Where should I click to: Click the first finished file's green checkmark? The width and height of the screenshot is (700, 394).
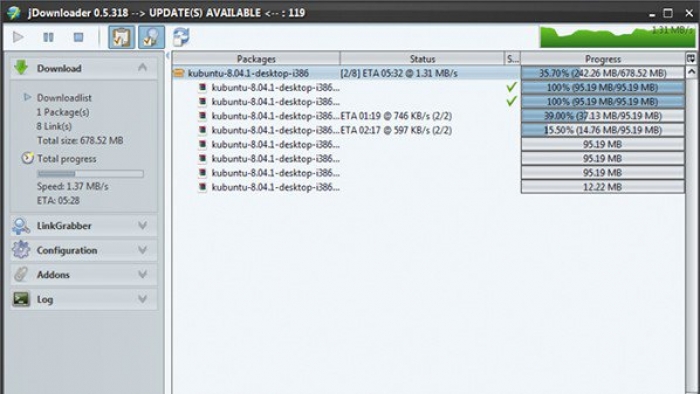tap(512, 87)
